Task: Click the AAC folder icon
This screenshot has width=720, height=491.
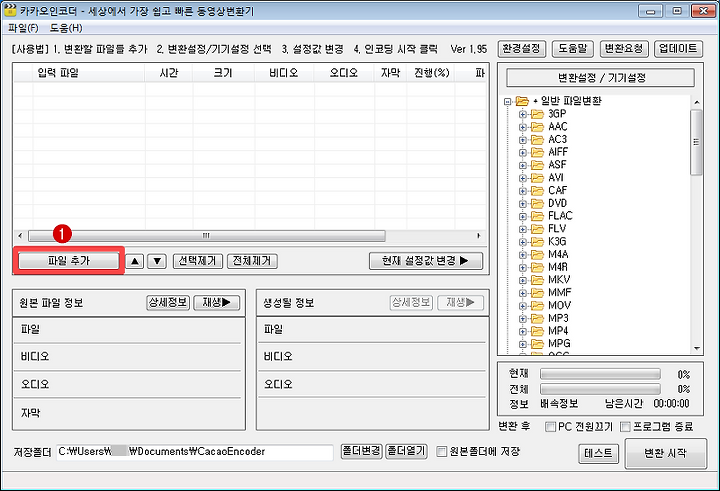Action: (537, 127)
